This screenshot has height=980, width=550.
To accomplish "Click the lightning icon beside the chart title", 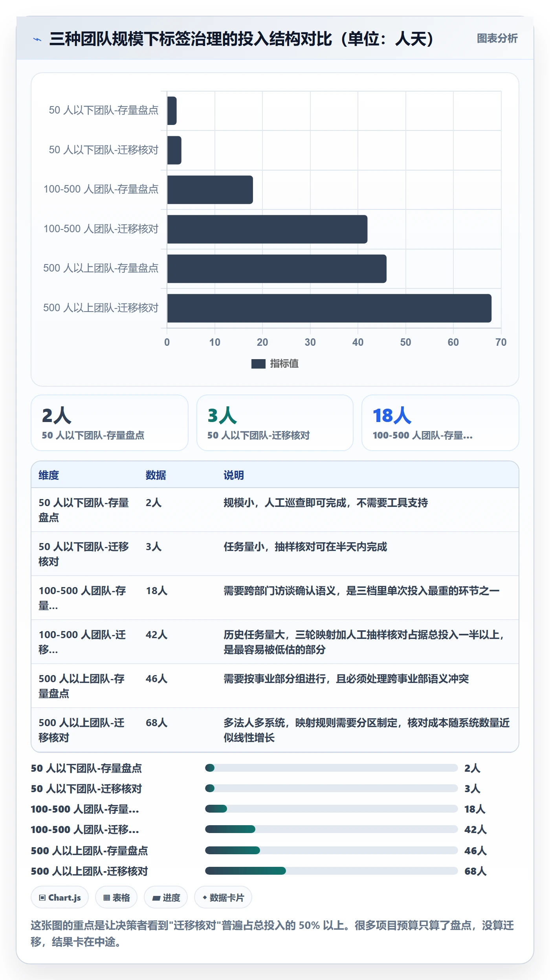I will pyautogui.click(x=37, y=39).
